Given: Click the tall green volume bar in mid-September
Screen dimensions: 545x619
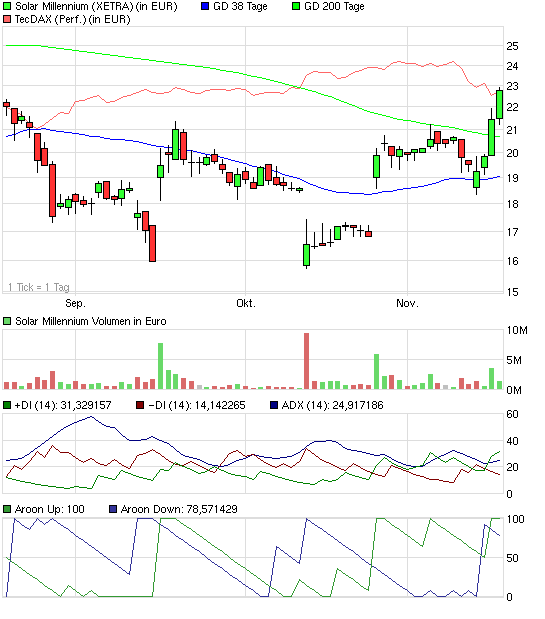Looking at the screenshot, I should pos(160,366).
